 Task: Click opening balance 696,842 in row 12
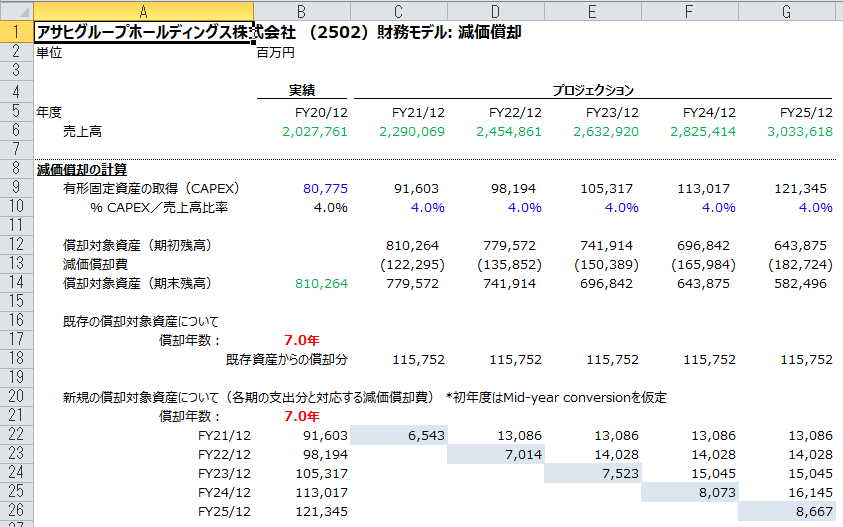point(703,246)
